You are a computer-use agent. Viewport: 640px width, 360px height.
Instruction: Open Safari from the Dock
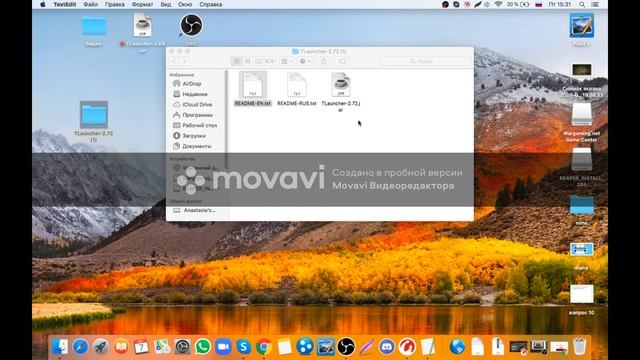pyautogui.click(x=80, y=347)
